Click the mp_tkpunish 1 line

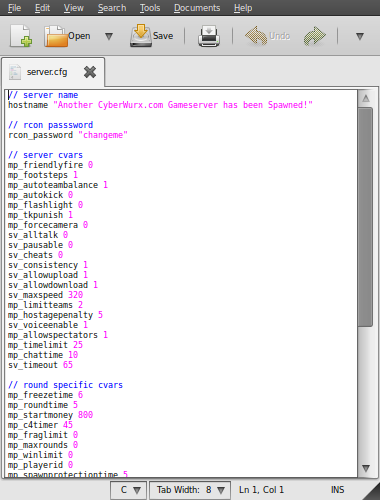[x=40, y=215]
